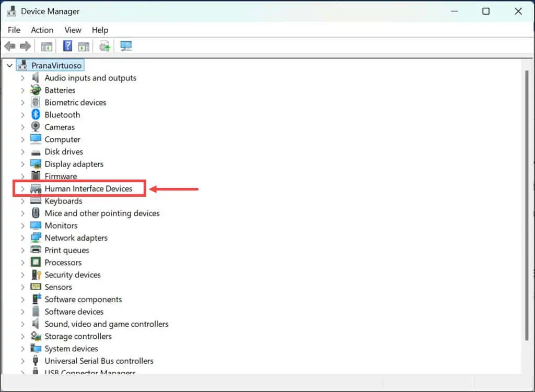This screenshot has width=535, height=392.
Task: Click the Biometric devices fingerprint icon
Action: tap(36, 102)
